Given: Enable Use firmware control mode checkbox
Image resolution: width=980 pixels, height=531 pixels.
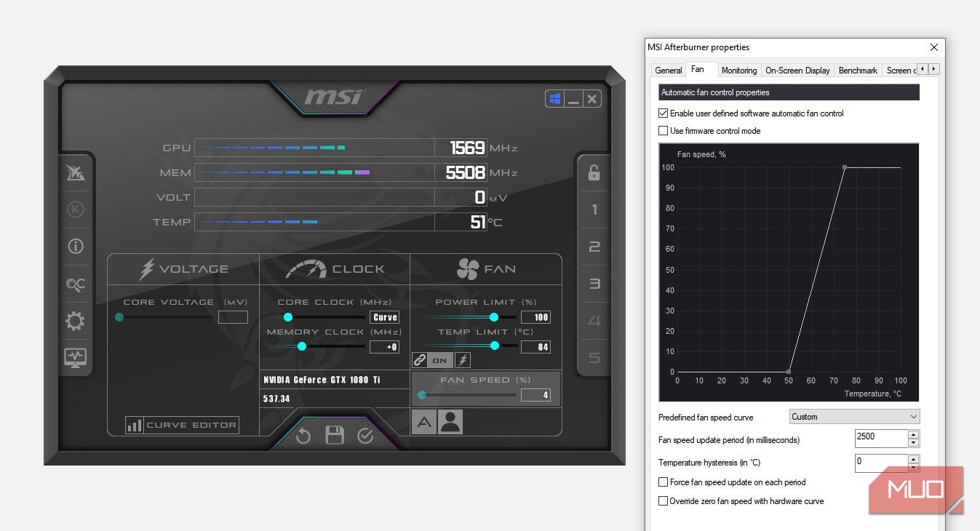Looking at the screenshot, I should click(663, 131).
